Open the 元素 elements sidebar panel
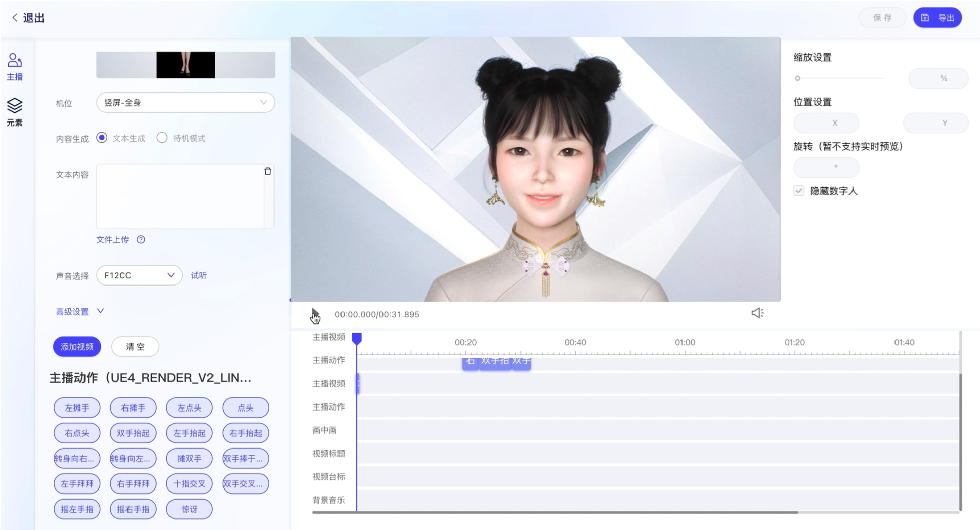Viewport: 980px width, 530px height. pyautogui.click(x=15, y=112)
